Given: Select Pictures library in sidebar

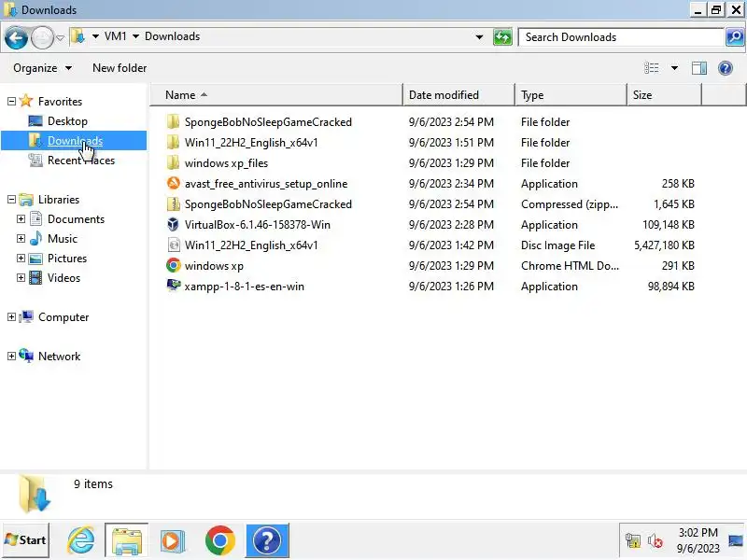Looking at the screenshot, I should [x=67, y=259].
